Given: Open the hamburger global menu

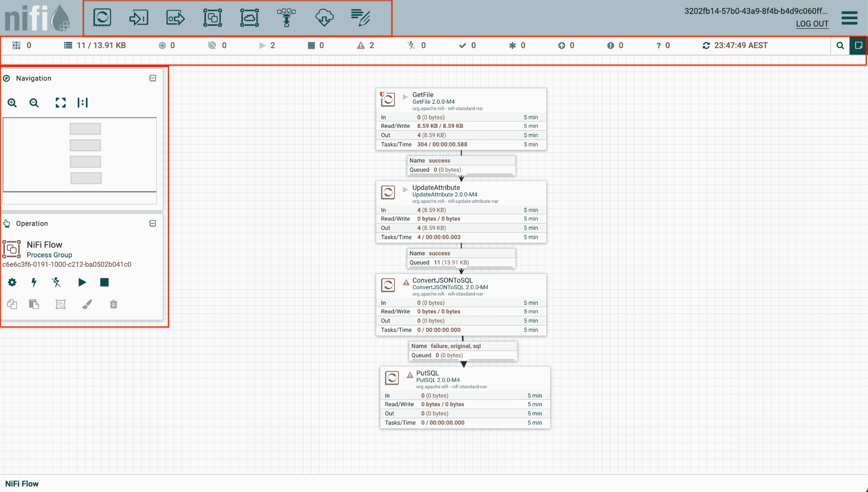Looking at the screenshot, I should tap(849, 18).
